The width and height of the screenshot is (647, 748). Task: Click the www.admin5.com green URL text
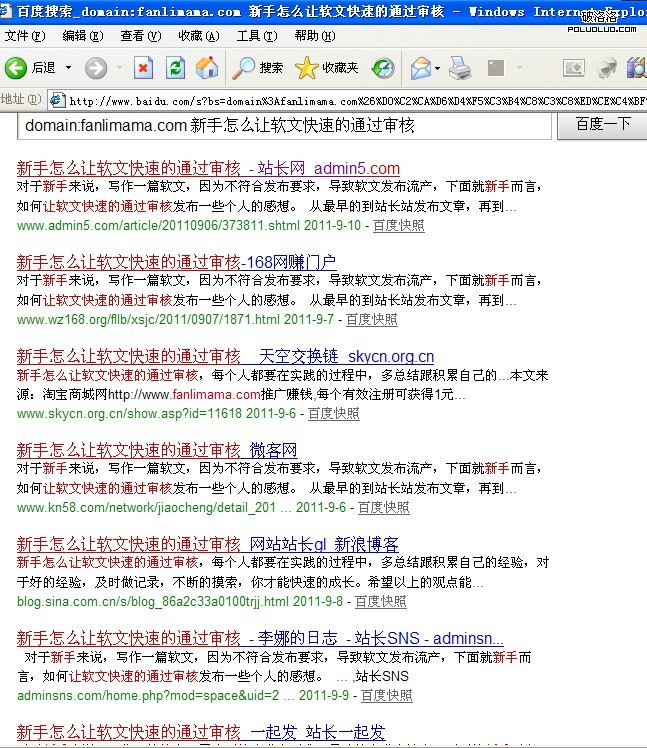click(158, 225)
